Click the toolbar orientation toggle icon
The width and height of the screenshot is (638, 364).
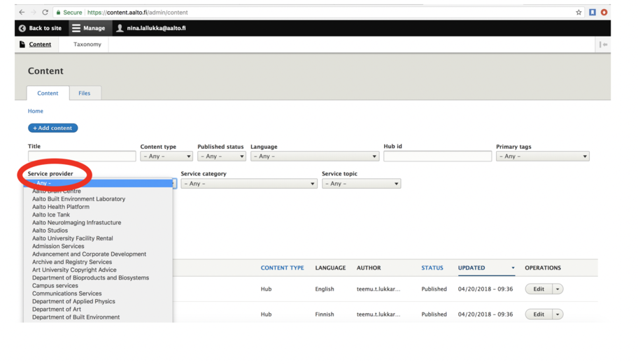(x=603, y=45)
